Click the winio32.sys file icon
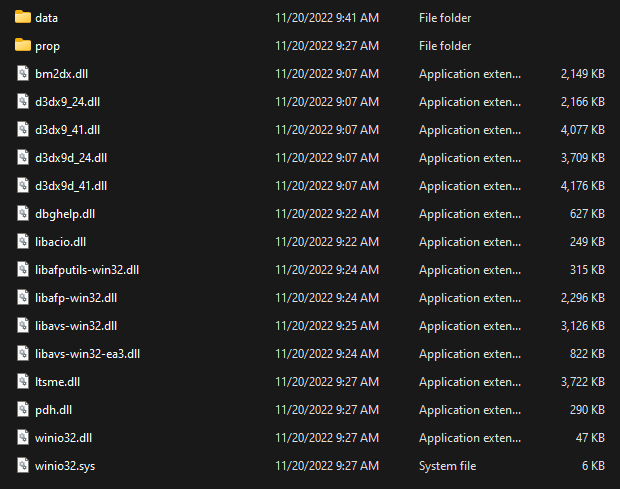620x489 pixels. (23, 466)
